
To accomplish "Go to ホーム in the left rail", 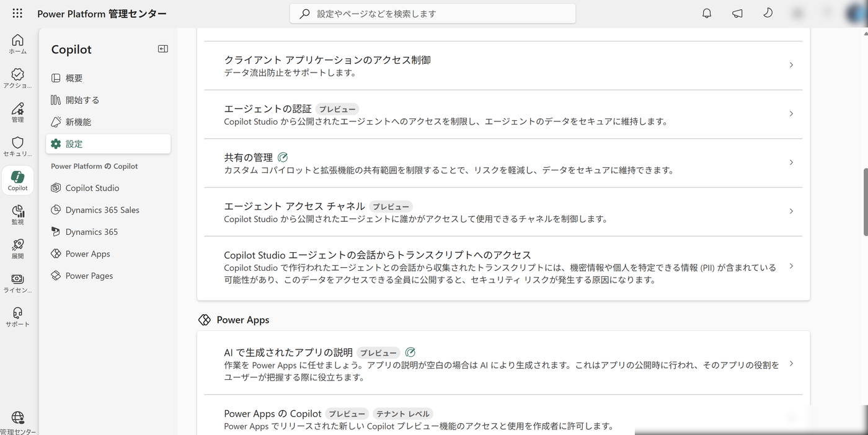I will 17,44.
